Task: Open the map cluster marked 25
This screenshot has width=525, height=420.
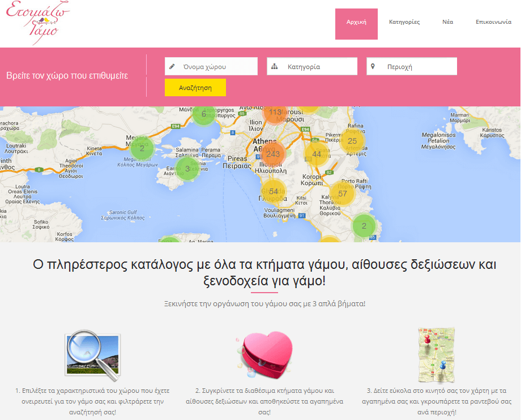Action: point(352,141)
